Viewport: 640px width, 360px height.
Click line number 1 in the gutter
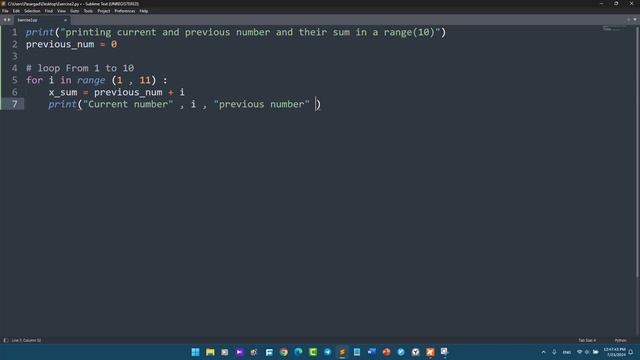point(14,32)
